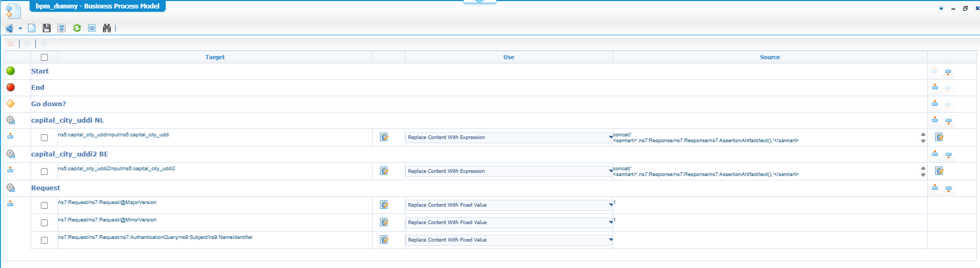Check the capital_city_uddi mapping row checkbox

point(44,137)
